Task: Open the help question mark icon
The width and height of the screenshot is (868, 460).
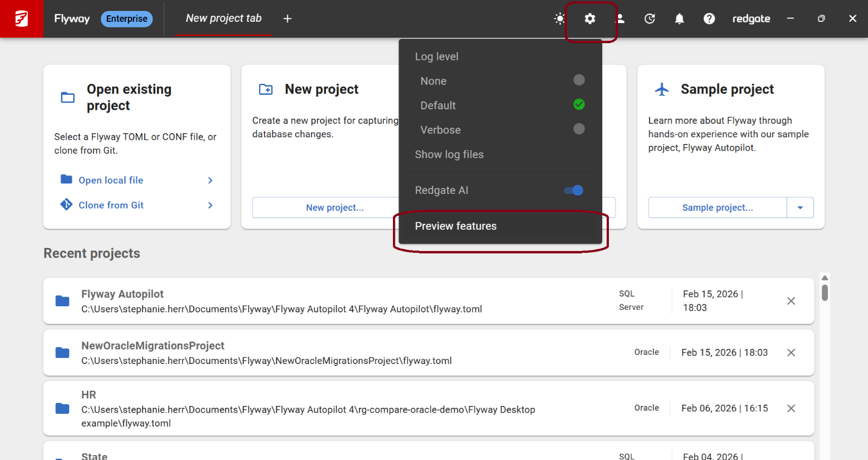Action: 709,19
